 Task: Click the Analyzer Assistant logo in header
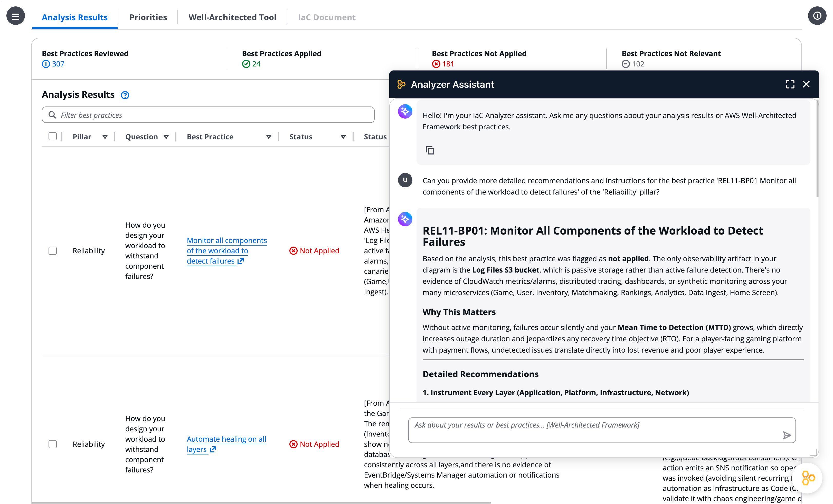point(401,84)
